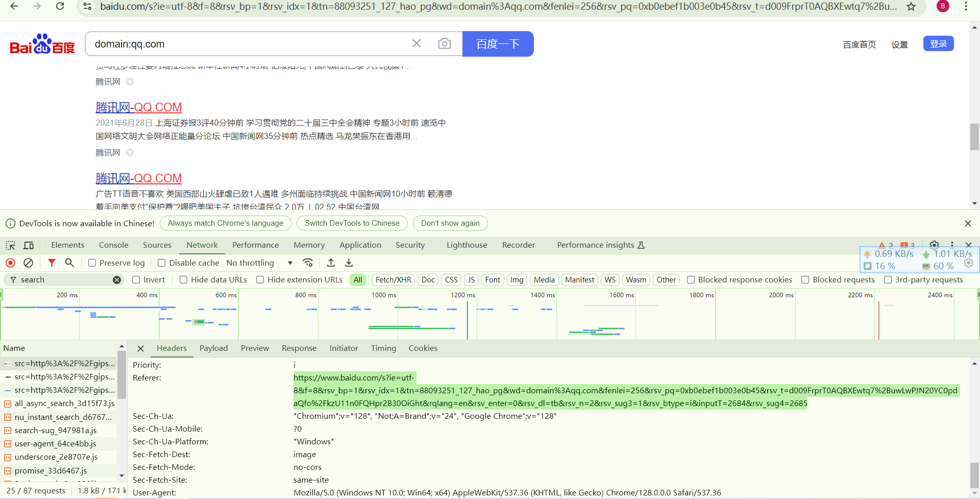
Task: Enable Preserve log checkbox
Action: click(x=92, y=263)
